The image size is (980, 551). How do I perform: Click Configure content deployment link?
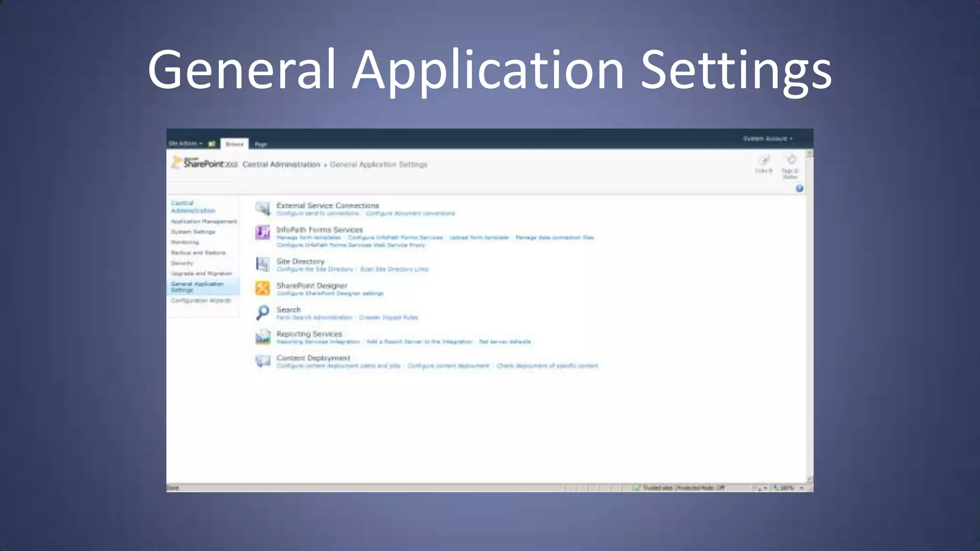coord(448,366)
